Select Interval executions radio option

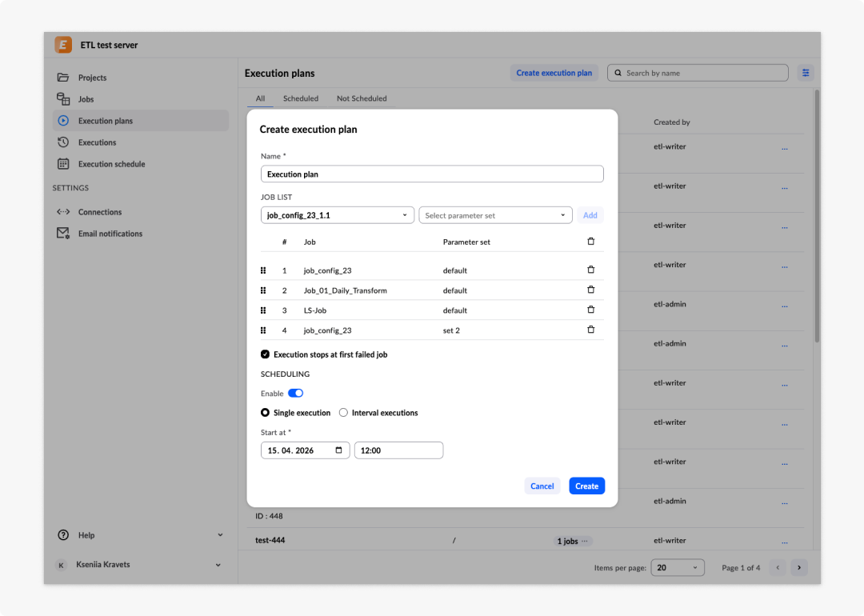pyautogui.click(x=343, y=413)
